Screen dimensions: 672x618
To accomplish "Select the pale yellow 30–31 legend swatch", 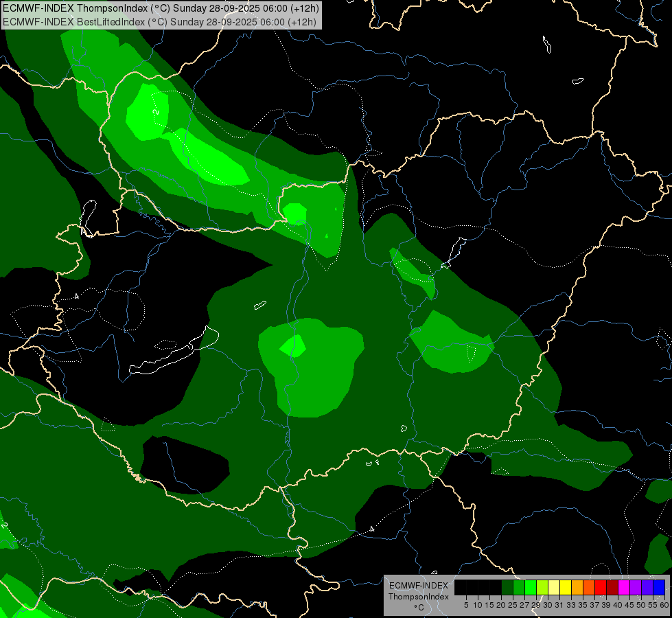I will 554,587.
